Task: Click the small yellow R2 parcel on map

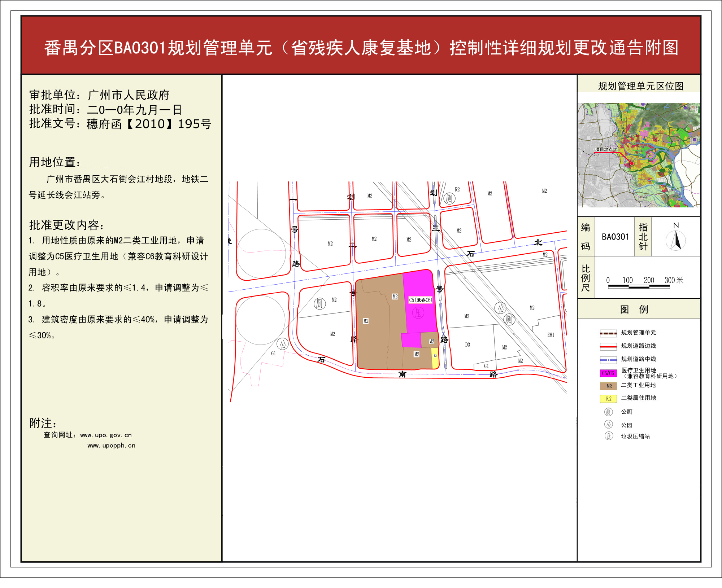Action: pos(435,358)
